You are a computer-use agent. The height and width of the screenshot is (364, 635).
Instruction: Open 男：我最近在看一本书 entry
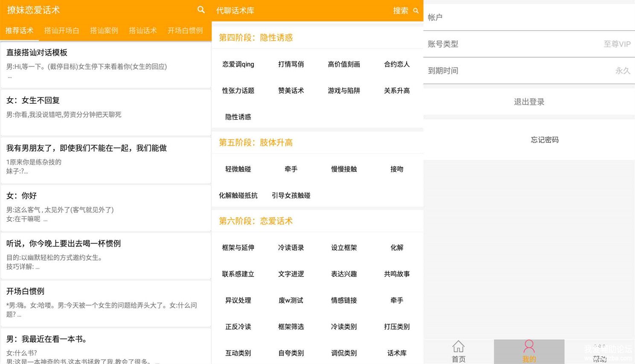click(106, 346)
